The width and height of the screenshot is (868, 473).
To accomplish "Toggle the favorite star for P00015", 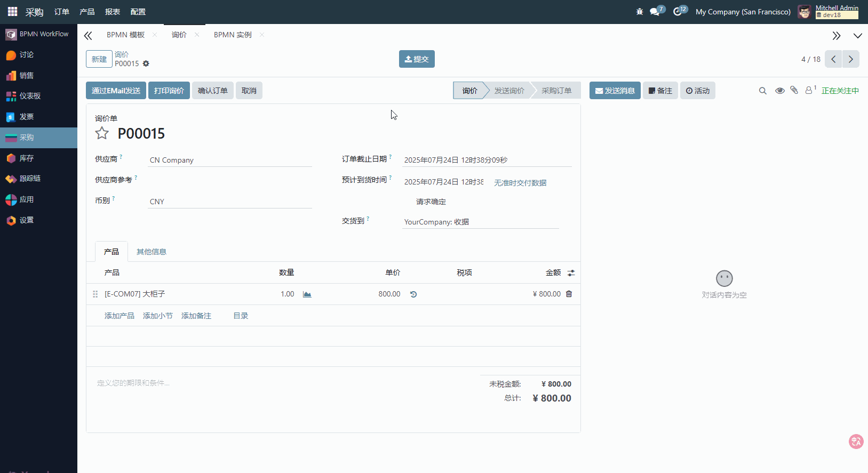I will pos(102,133).
